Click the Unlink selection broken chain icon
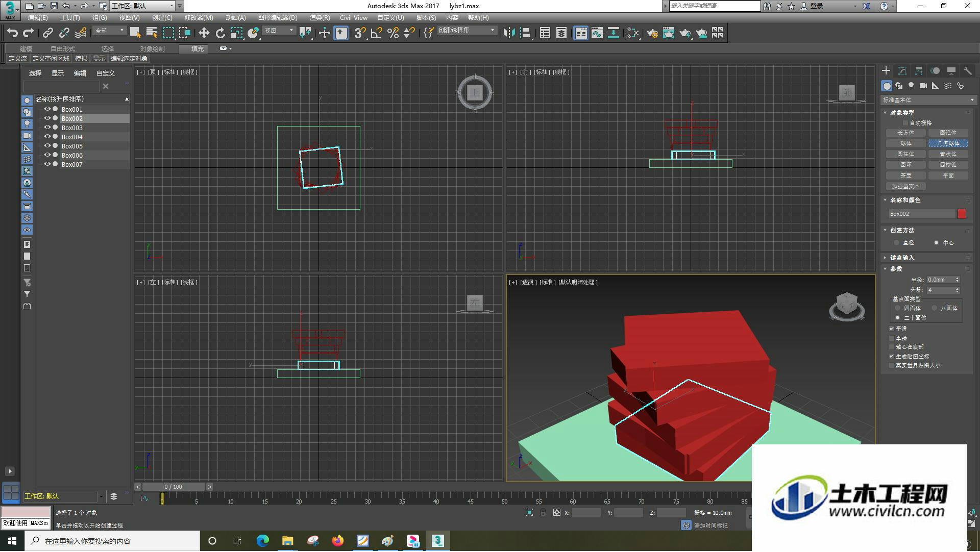Image resolution: width=980 pixels, height=552 pixels. point(64,33)
